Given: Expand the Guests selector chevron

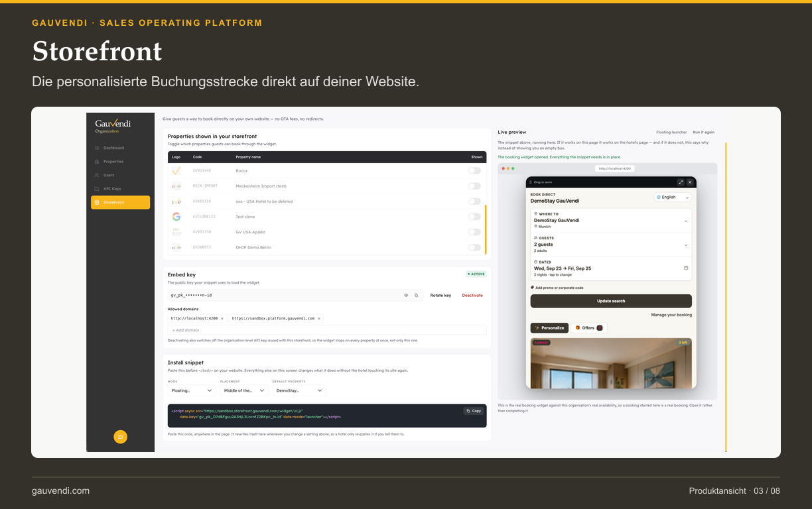Looking at the screenshot, I should (x=686, y=245).
